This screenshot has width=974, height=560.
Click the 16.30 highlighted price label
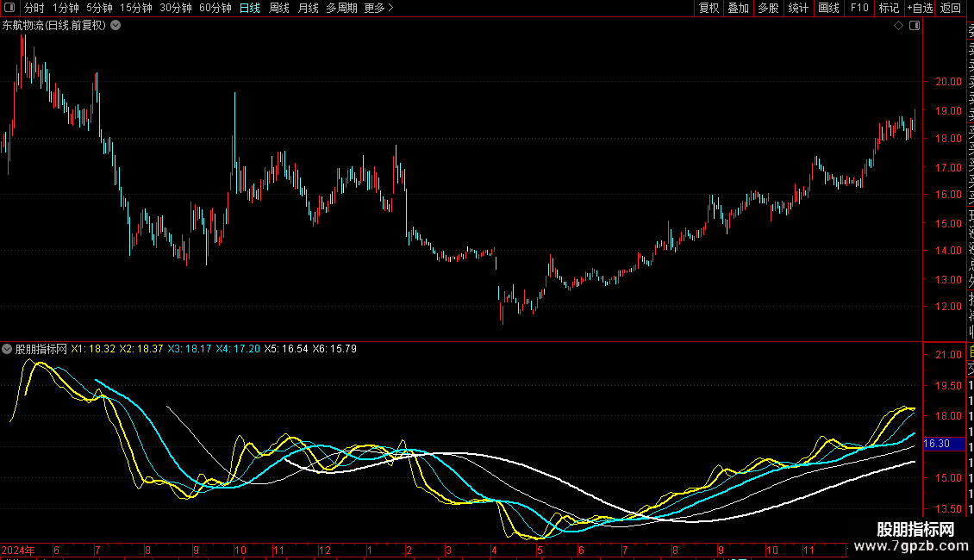point(944,444)
